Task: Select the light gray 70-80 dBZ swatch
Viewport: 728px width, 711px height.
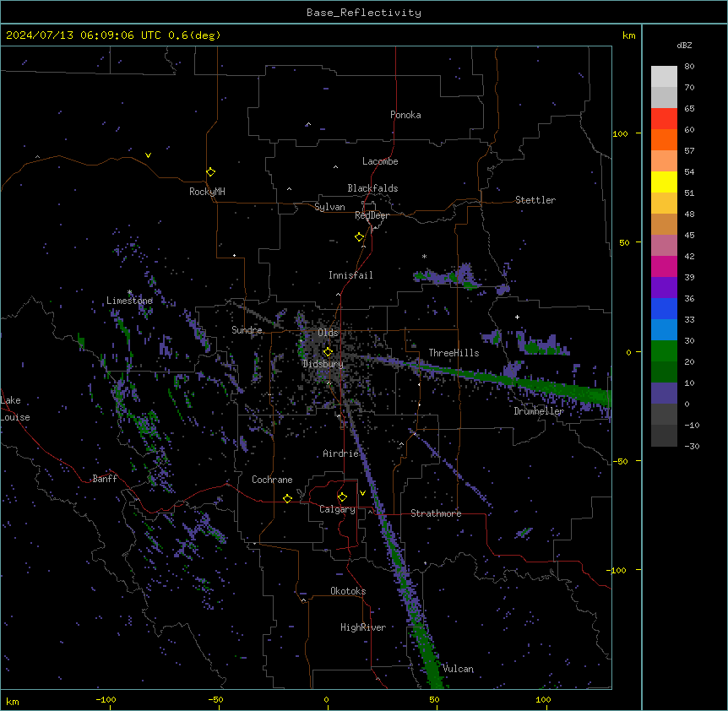Action: pyautogui.click(x=664, y=77)
